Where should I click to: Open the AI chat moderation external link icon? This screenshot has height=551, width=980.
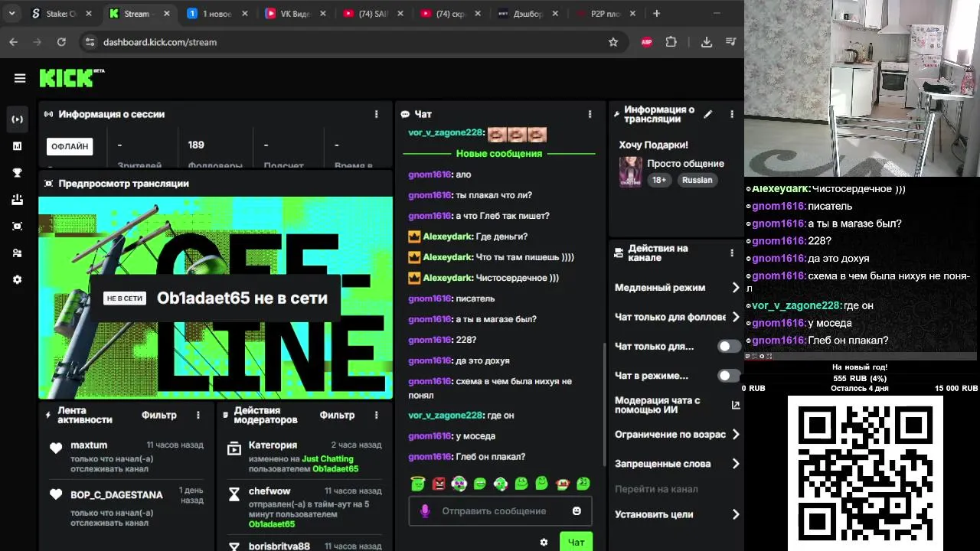(736, 405)
